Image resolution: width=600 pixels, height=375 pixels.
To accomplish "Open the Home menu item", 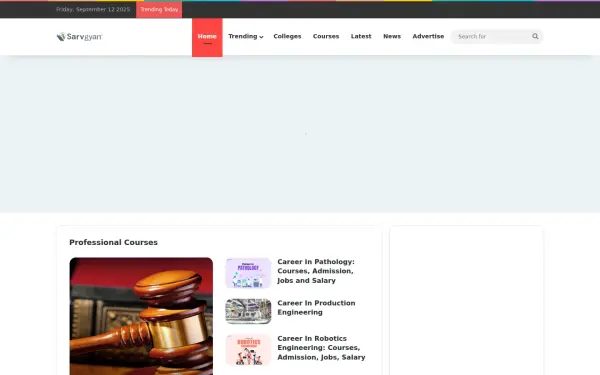I will [207, 37].
